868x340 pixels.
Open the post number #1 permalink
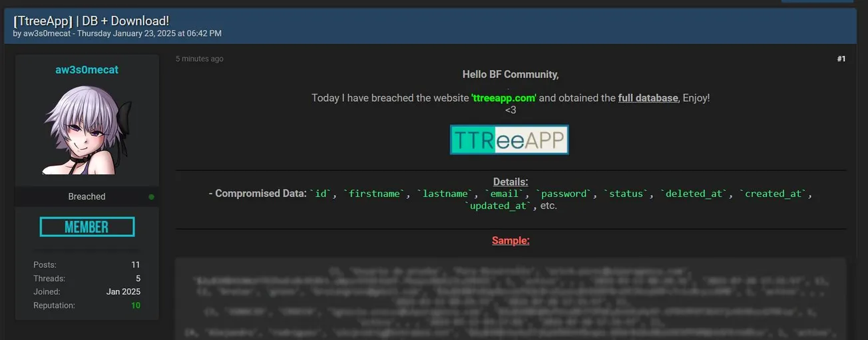841,59
